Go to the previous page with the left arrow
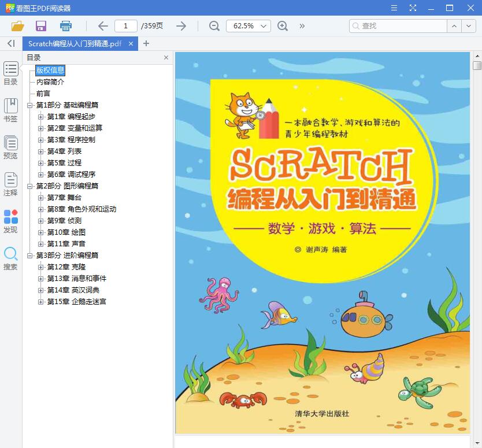 (103, 26)
